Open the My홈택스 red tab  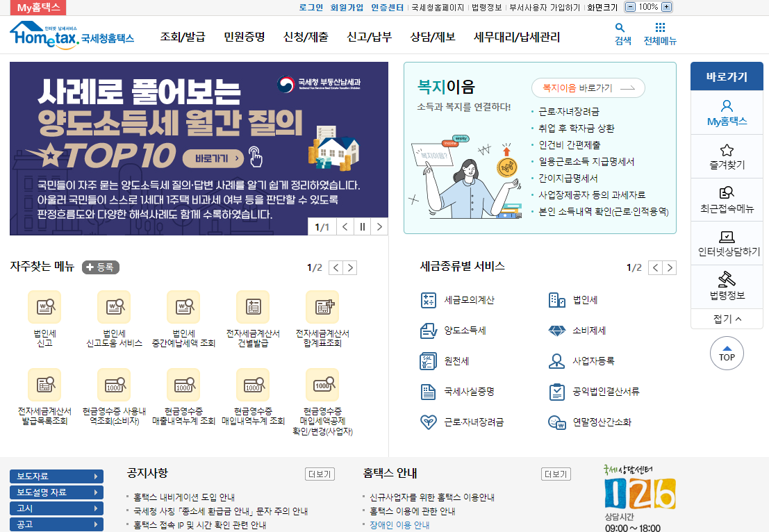click(38, 8)
